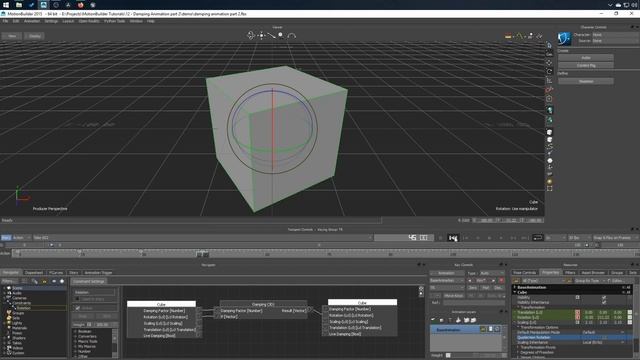Viewport: 640px width, 360px height.
Task: Toggle the solo icon on BaseAnimation layer
Action: pos(497,329)
